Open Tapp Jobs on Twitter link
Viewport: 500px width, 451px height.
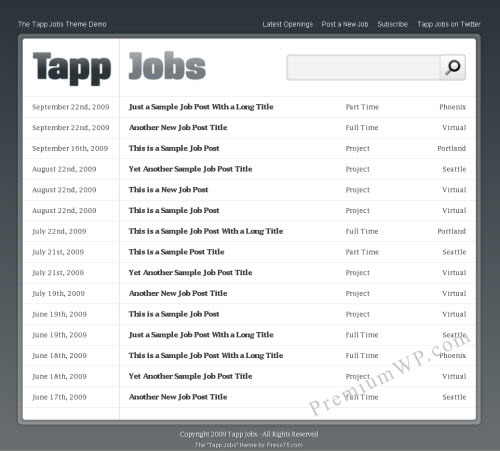(449, 24)
